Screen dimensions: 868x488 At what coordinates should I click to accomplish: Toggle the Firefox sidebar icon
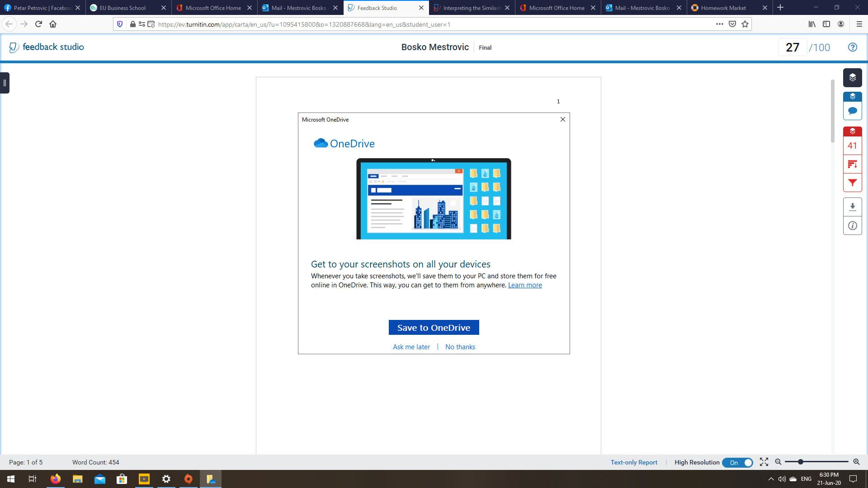point(826,24)
